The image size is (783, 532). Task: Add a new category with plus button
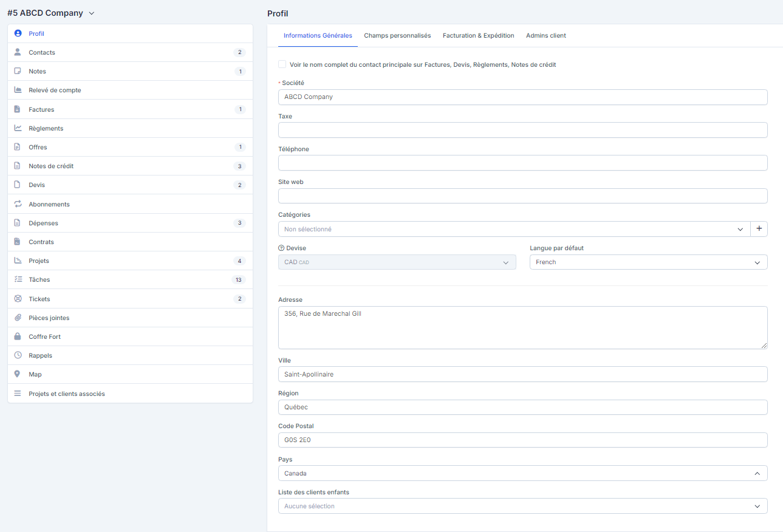pos(759,229)
